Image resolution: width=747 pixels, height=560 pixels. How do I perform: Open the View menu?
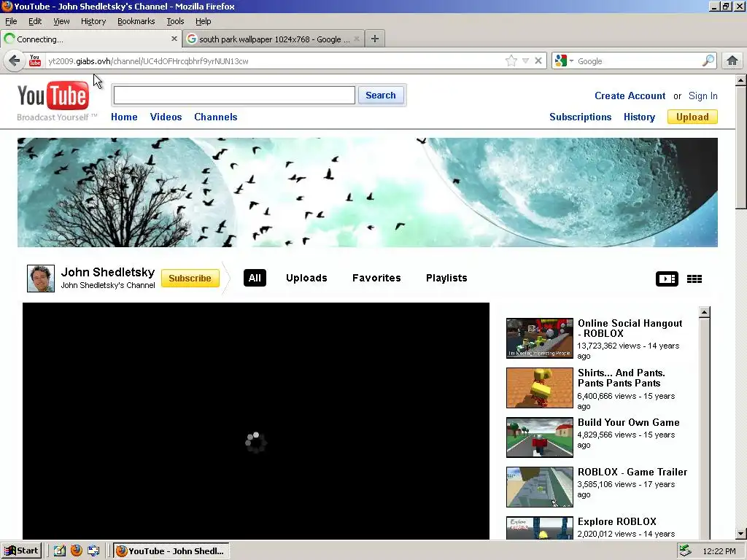[61, 21]
